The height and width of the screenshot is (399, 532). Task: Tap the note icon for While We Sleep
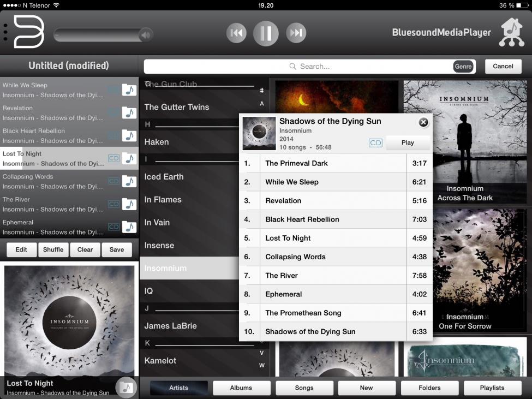[x=129, y=90]
